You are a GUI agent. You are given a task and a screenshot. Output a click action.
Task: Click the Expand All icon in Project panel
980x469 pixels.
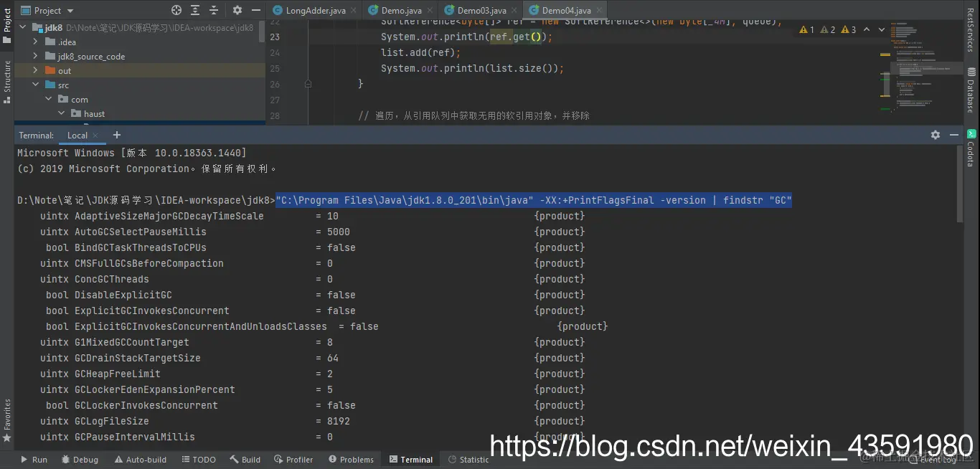pyautogui.click(x=195, y=10)
